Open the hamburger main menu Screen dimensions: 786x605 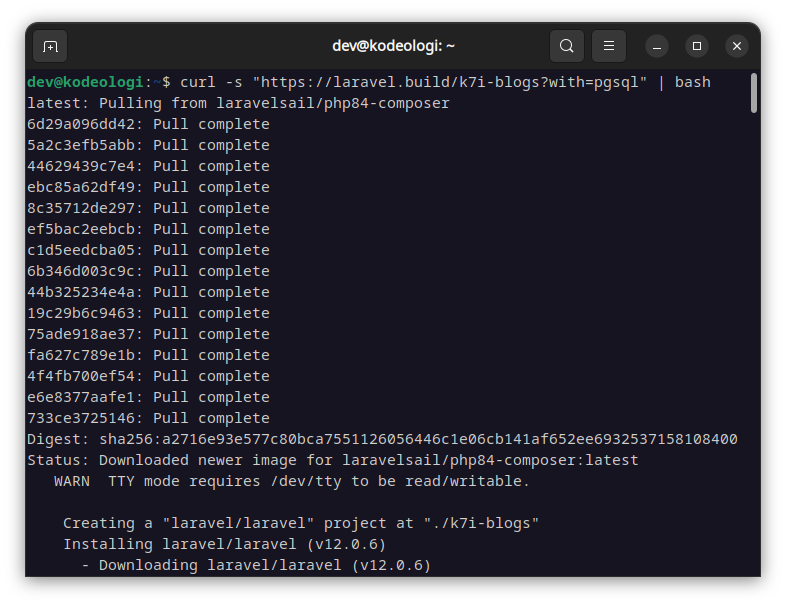pos(609,46)
